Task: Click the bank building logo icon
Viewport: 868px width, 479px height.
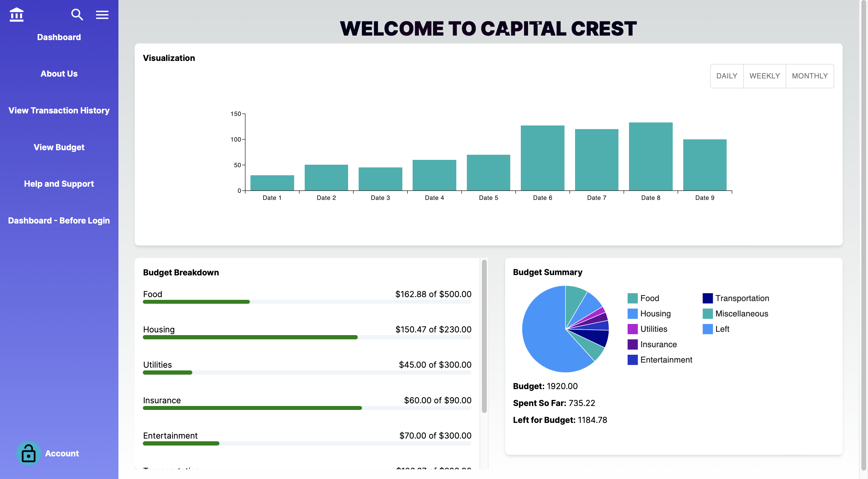Action: pyautogui.click(x=17, y=14)
